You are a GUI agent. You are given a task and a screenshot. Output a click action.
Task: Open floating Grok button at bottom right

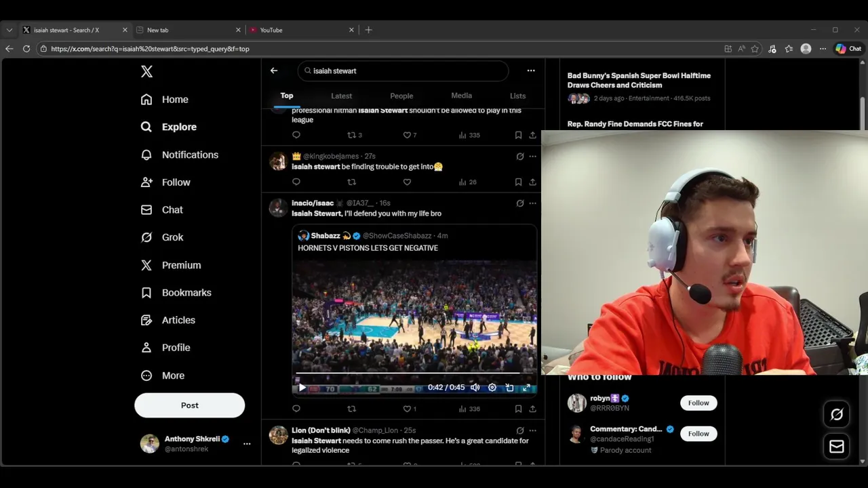[x=837, y=414]
